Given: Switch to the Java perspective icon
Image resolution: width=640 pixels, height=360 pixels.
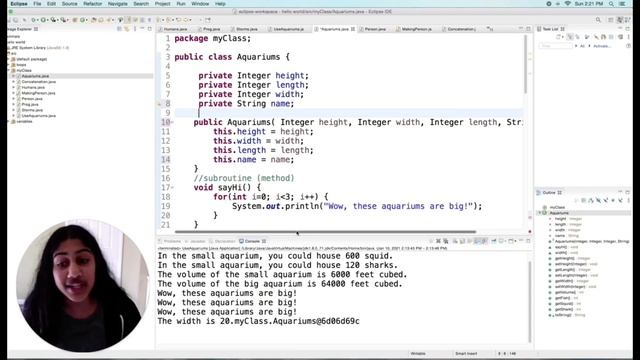Looking at the screenshot, I should point(620,20).
